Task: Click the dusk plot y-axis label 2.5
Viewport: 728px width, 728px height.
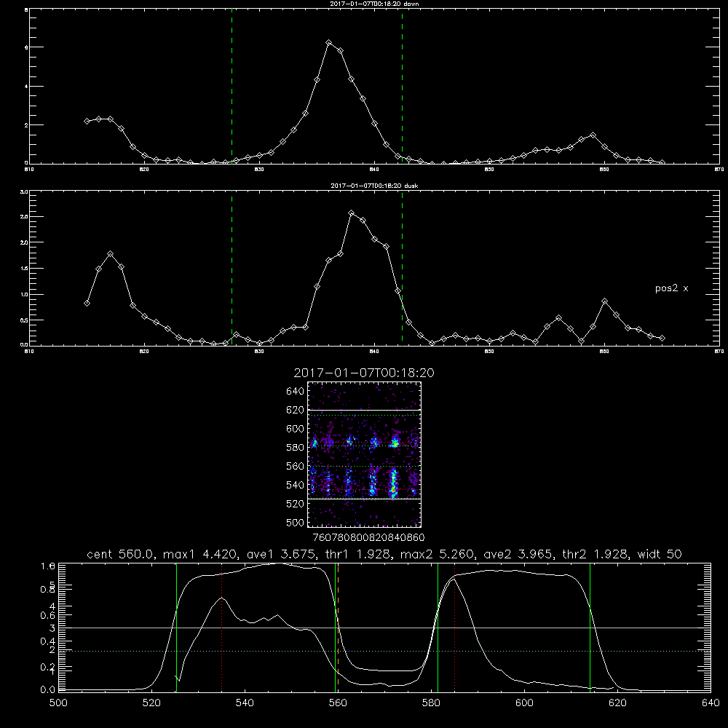Action: coord(24,217)
